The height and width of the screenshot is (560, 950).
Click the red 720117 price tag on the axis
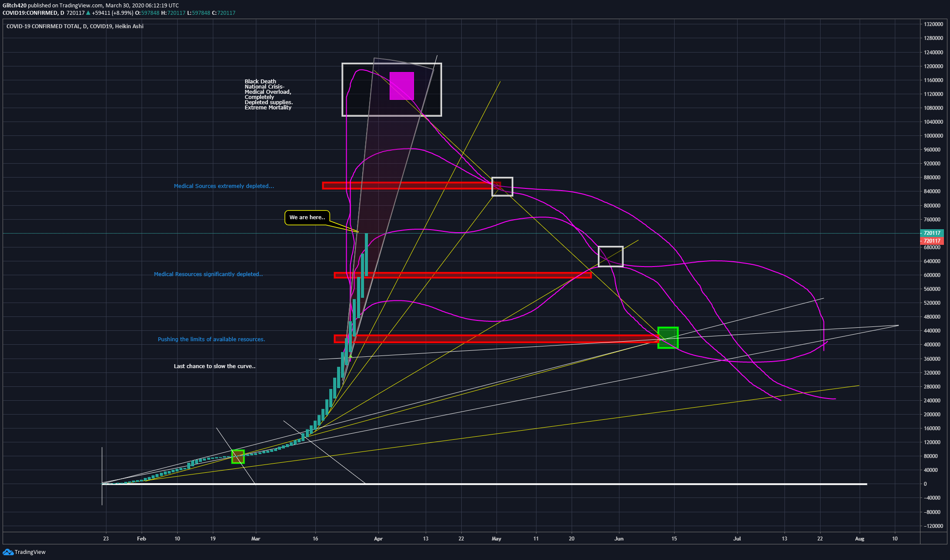(932, 240)
